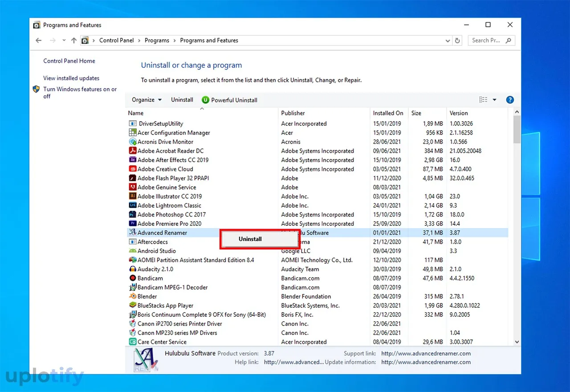
Task: Select Audacity Team publisher cell
Action: point(300,269)
